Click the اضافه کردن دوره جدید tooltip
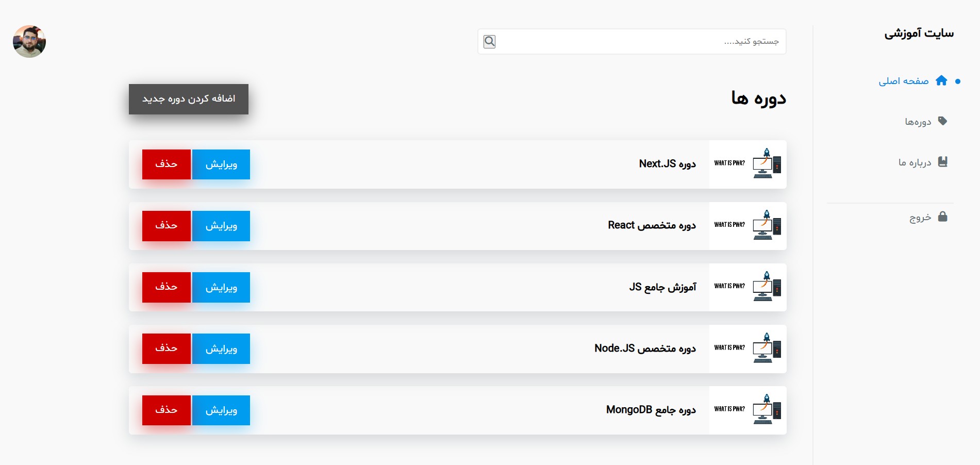Viewport: 980px width, 465px height. coord(188,99)
